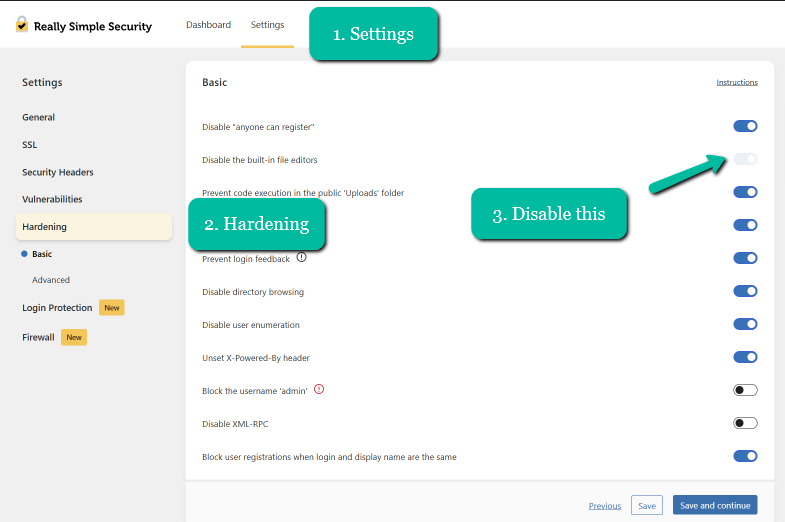Click the Previous link
The height and width of the screenshot is (522, 785).
point(605,505)
